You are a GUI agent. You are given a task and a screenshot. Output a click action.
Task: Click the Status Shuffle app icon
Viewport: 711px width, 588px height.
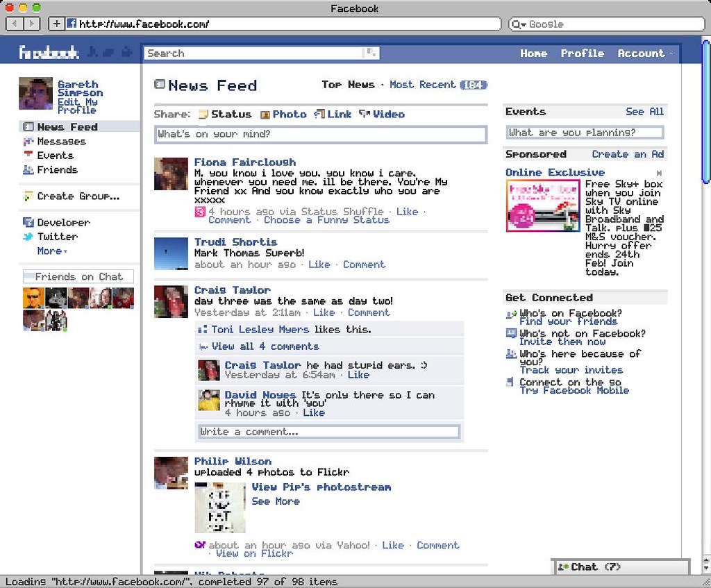click(200, 212)
